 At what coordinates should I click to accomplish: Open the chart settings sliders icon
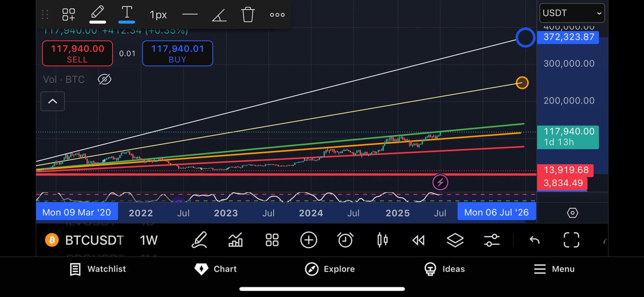[x=492, y=240]
